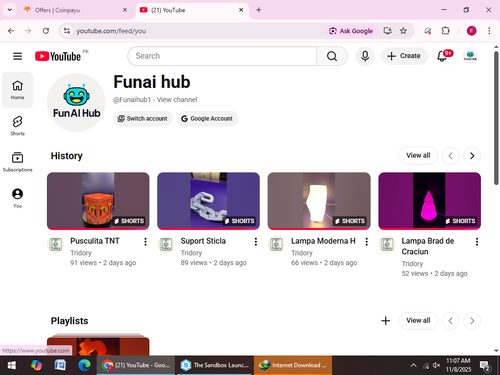Show hidden system tray icons
This screenshot has height=375, width=500.
[413, 365]
